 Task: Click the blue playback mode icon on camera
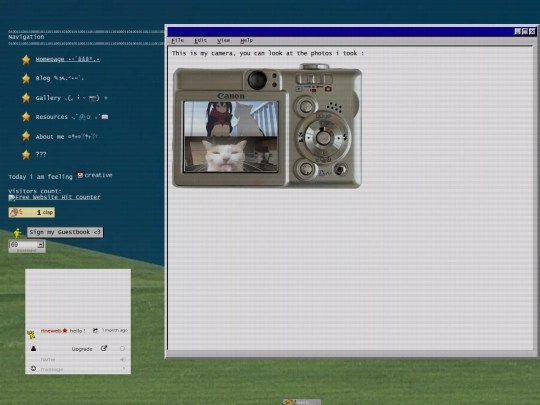pos(299,89)
